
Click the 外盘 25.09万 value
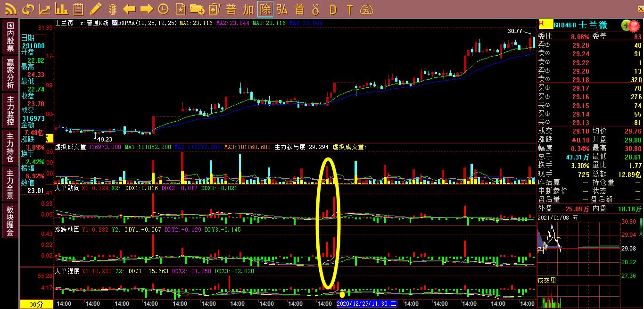[x=578, y=208]
